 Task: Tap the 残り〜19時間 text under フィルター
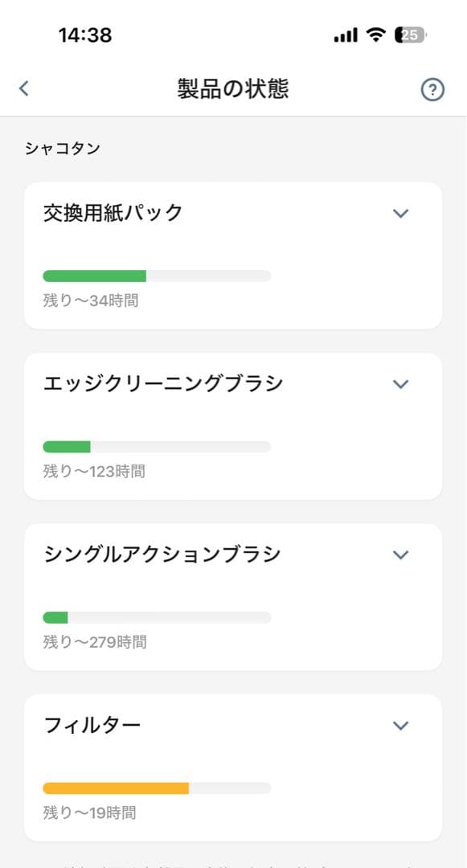coord(80,813)
